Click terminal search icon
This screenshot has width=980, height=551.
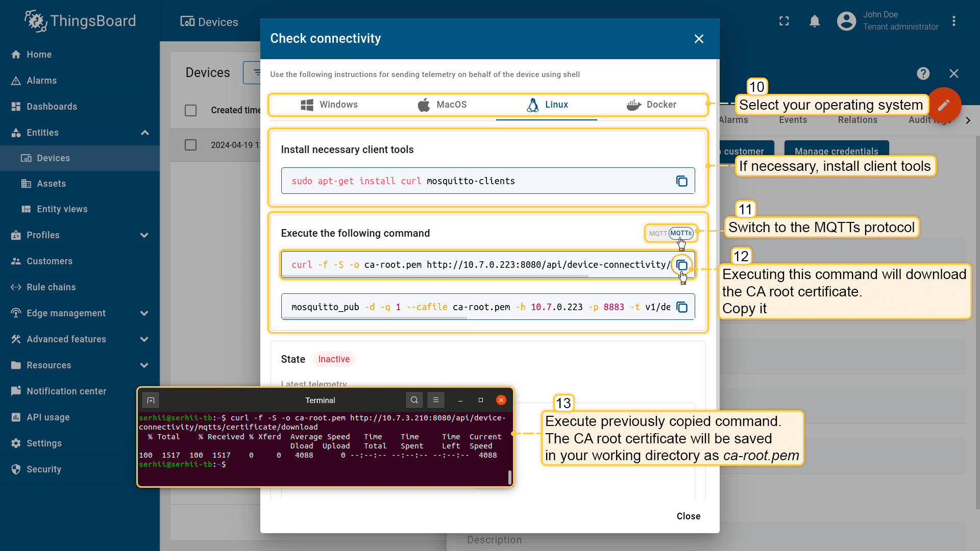(x=414, y=400)
